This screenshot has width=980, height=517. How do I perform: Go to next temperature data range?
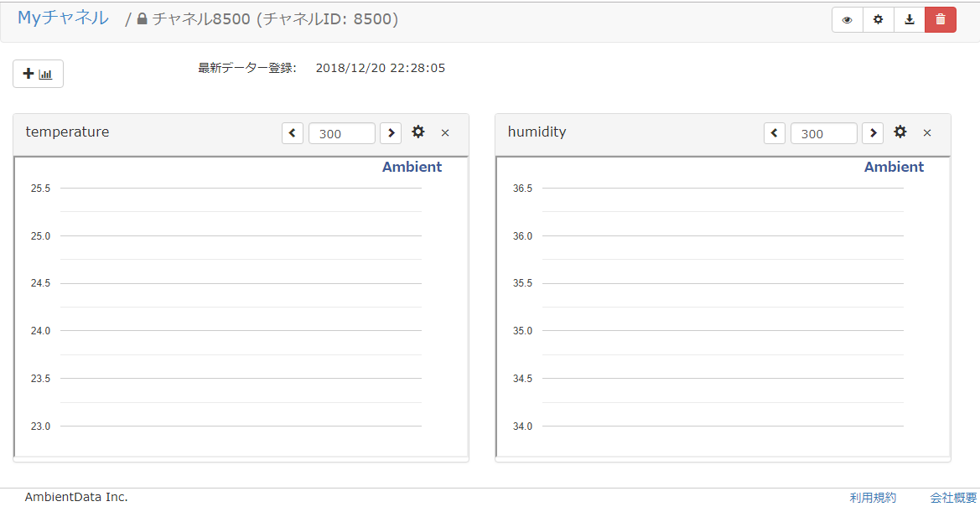coord(391,133)
